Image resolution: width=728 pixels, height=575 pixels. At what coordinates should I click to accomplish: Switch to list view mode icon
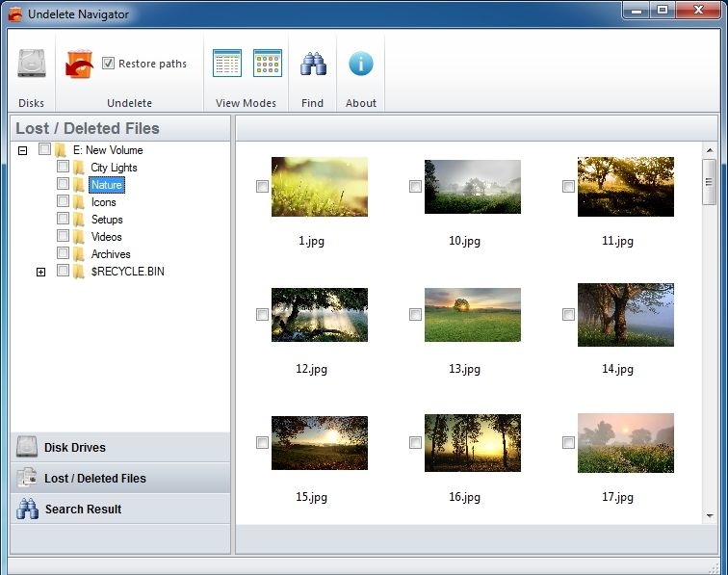coord(227,64)
